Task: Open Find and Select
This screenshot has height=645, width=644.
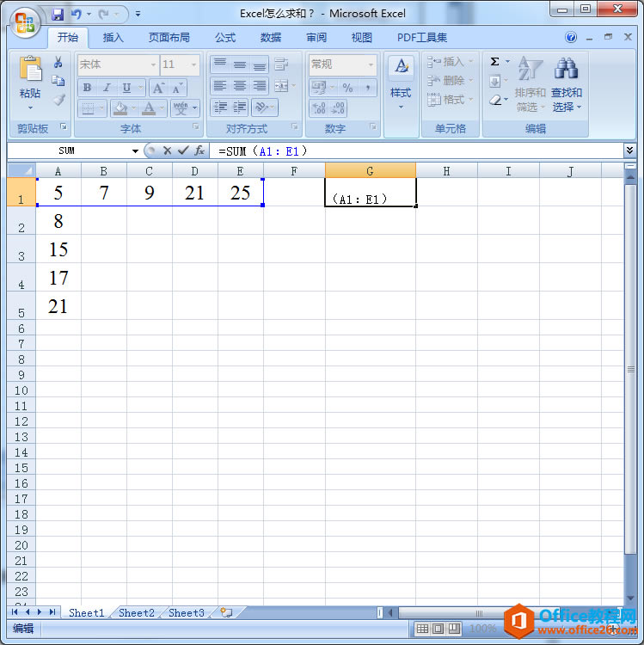Action: (567, 84)
